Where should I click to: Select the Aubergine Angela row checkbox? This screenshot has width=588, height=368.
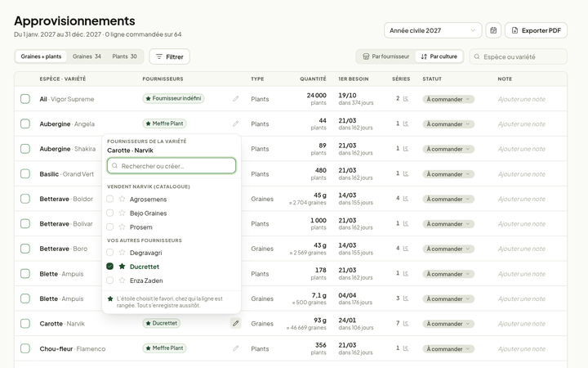click(25, 123)
